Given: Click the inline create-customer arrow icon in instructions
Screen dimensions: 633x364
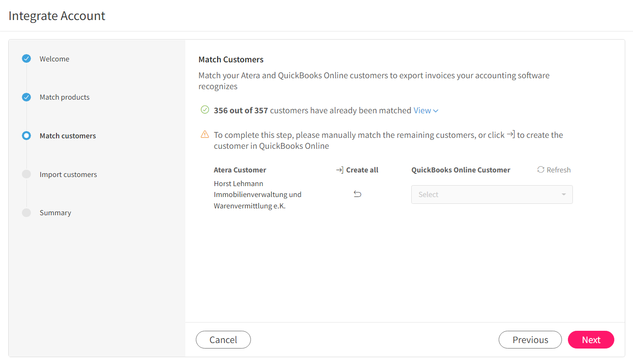Looking at the screenshot, I should [511, 134].
